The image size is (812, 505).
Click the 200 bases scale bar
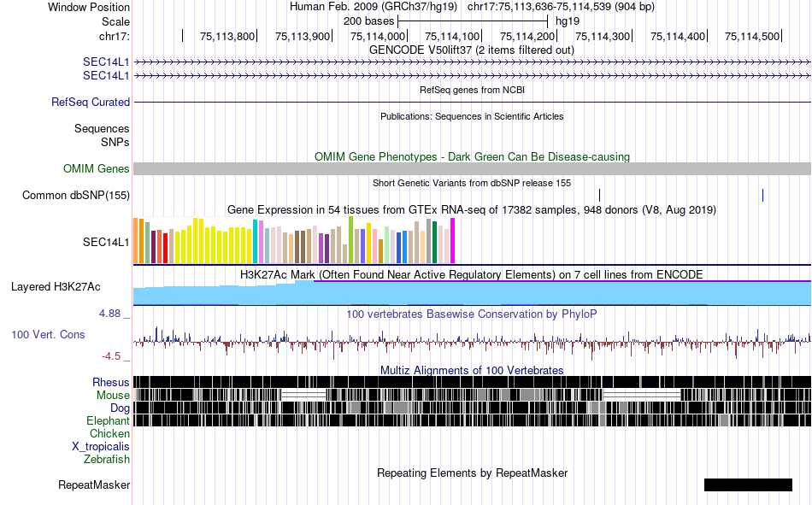[x=473, y=21]
